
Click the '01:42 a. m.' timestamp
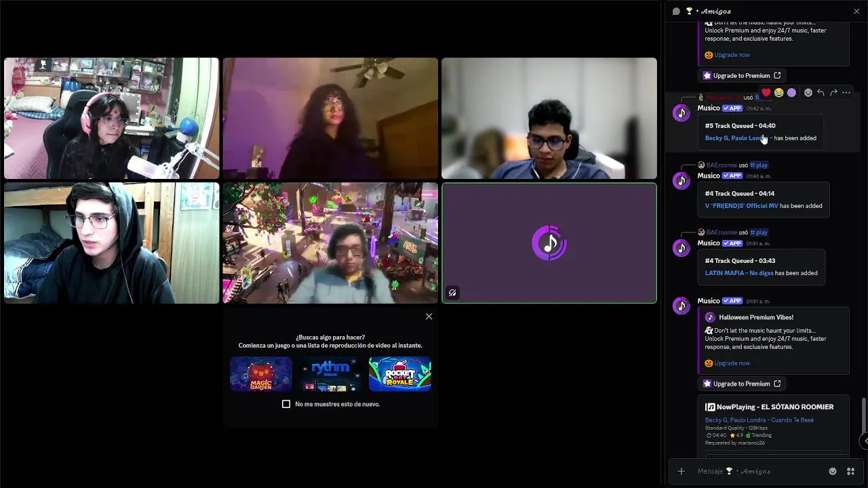[758, 108]
